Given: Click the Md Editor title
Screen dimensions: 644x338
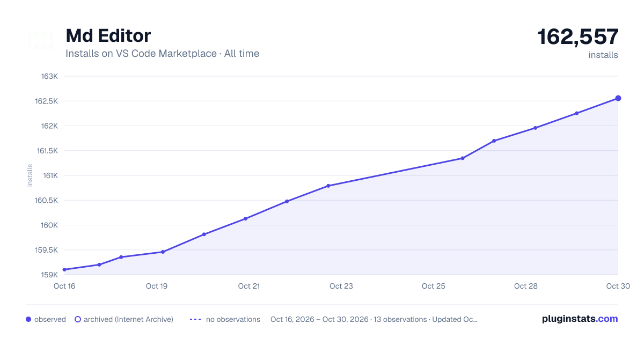Looking at the screenshot, I should pos(108,35).
